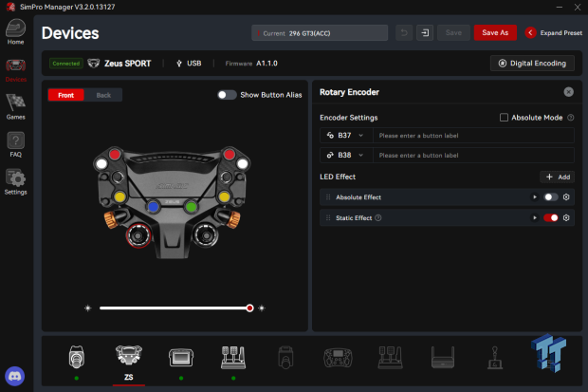Go to Home in the sidebar
Viewport: 588px width, 392px height.
click(x=15, y=32)
